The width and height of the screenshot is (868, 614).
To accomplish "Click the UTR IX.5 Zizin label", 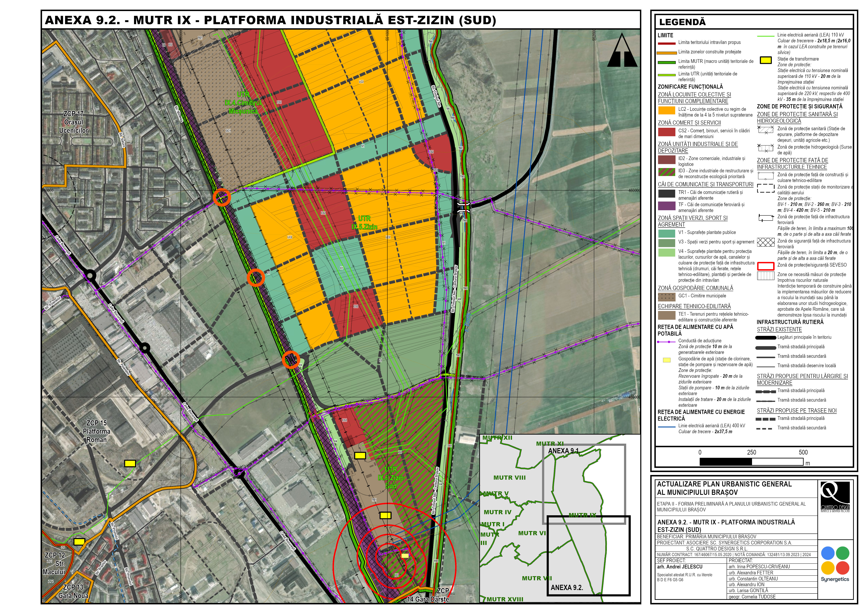I will [364, 223].
